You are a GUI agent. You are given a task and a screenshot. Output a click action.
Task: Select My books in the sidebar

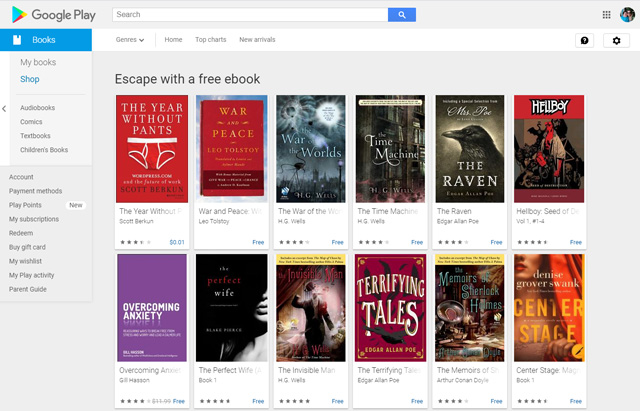38,62
